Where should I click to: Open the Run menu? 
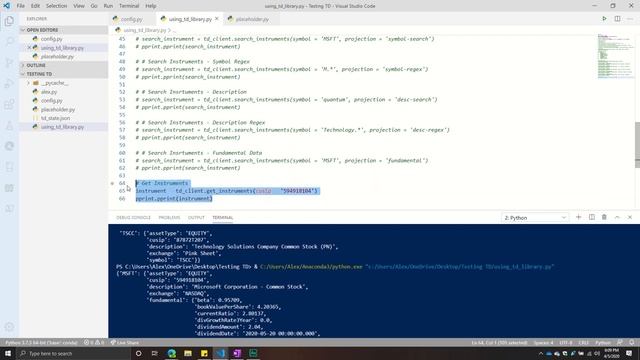point(108,6)
